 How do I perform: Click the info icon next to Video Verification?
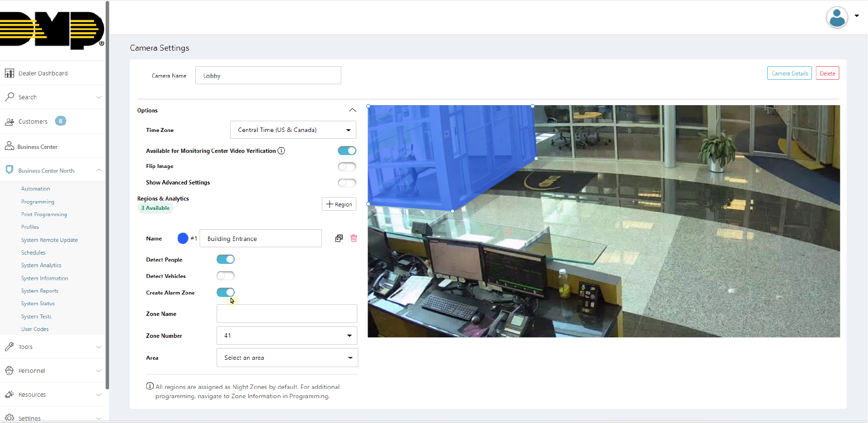281,151
